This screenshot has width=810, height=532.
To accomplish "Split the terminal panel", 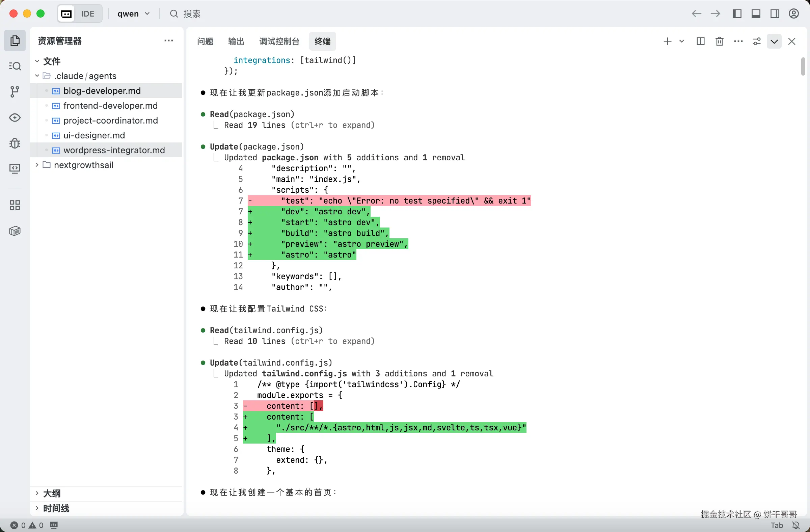I will pos(700,41).
